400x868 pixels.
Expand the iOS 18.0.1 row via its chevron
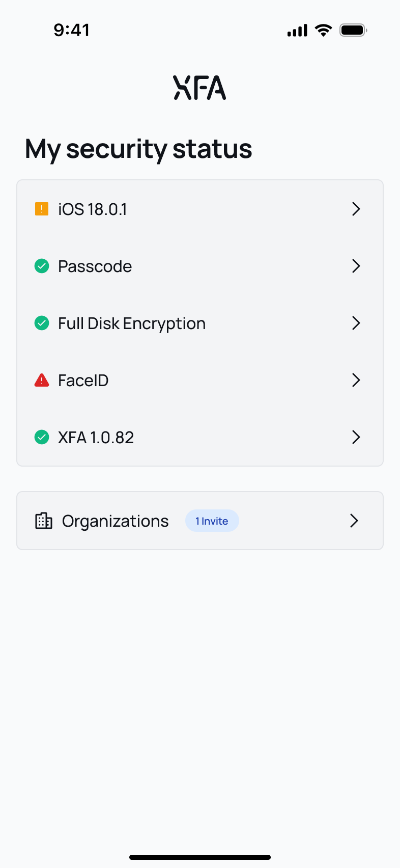356,209
